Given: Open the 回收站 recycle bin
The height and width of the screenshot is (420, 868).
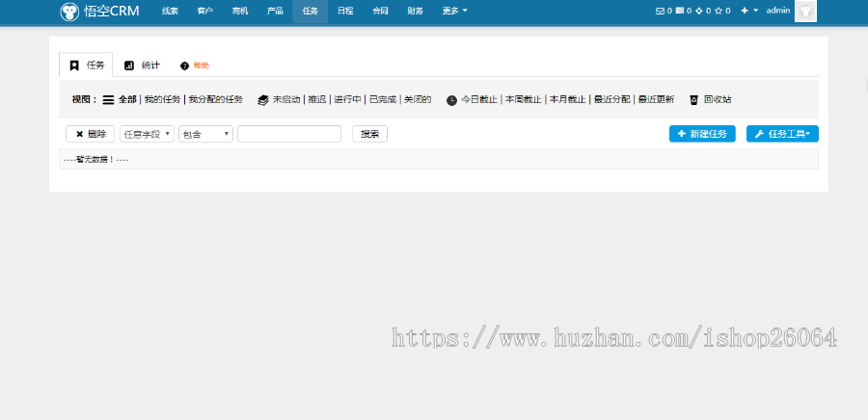Looking at the screenshot, I should [718, 99].
